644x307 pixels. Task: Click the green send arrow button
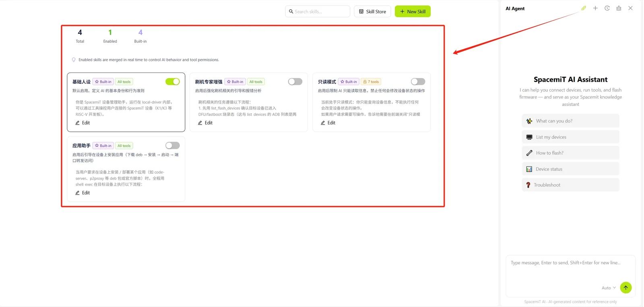click(625, 287)
